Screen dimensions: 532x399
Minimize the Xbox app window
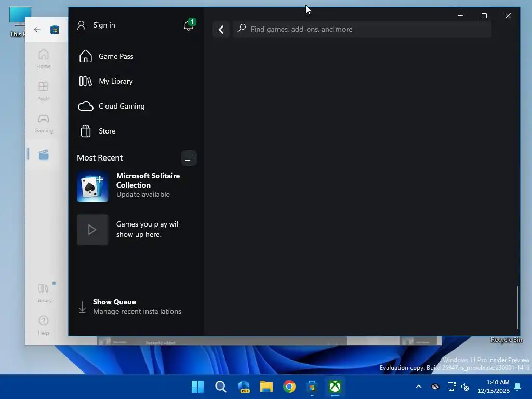pyautogui.click(x=460, y=16)
